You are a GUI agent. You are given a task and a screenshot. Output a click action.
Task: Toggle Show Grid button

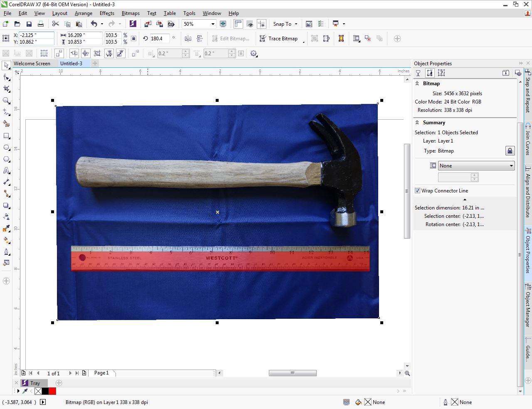[250, 24]
